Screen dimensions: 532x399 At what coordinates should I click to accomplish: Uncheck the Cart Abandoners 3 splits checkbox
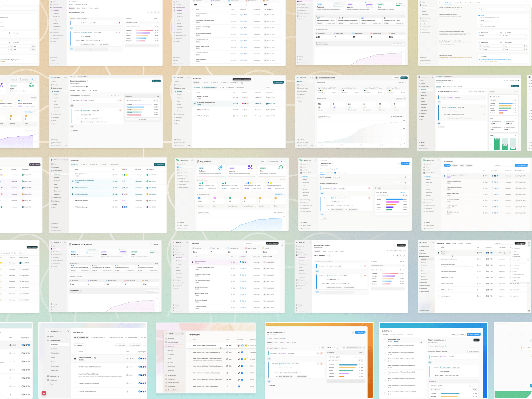tap(75, 358)
